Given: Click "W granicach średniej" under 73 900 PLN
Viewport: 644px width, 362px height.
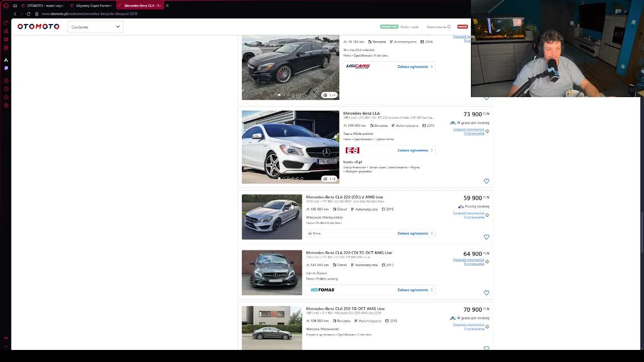Looking at the screenshot, I should (472, 123).
